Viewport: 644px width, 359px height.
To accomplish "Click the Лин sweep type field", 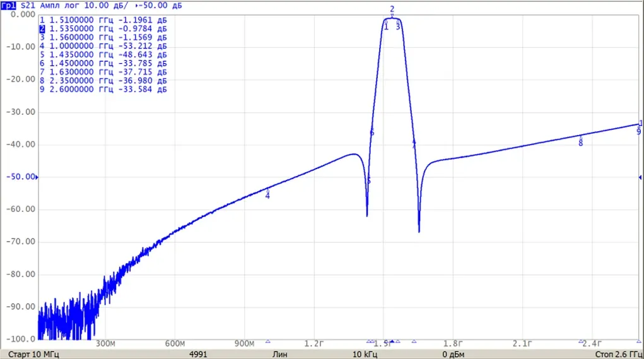I will tap(279, 354).
